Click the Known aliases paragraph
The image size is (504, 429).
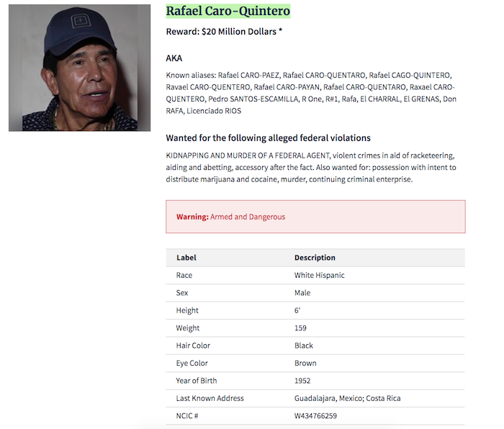click(311, 93)
